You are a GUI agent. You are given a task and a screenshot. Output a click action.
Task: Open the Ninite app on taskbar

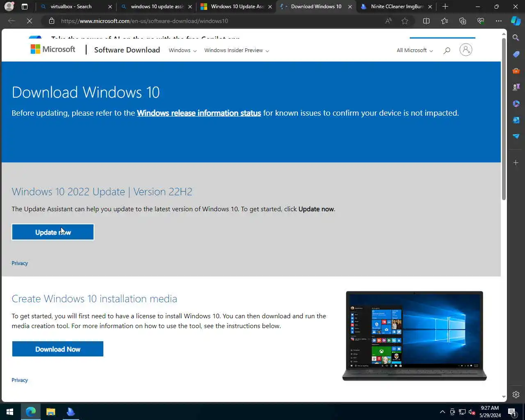point(71,412)
